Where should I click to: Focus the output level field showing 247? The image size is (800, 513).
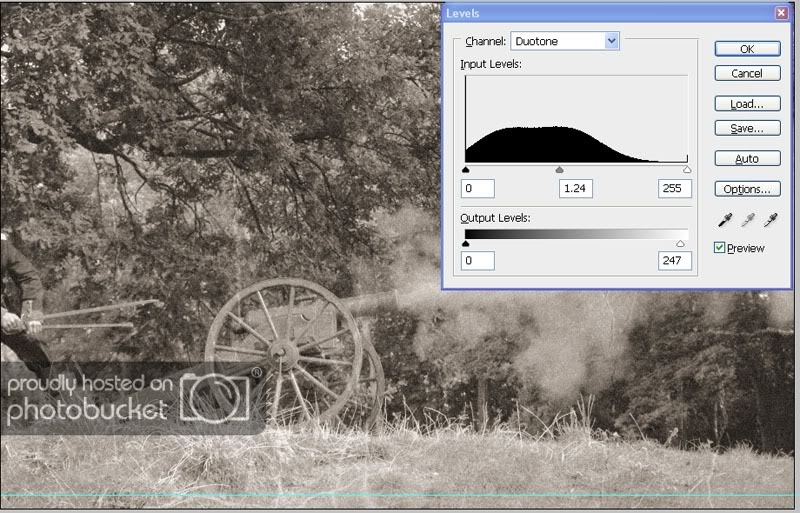pyautogui.click(x=674, y=261)
